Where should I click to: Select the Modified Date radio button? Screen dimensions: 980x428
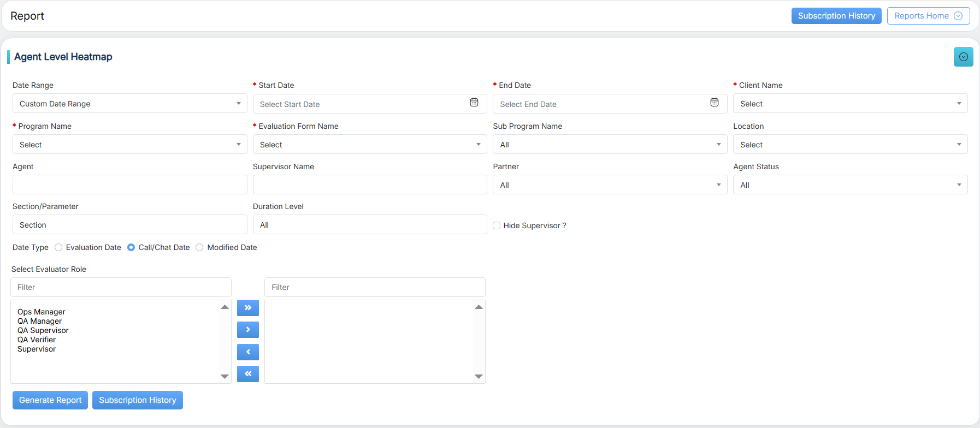pos(199,247)
